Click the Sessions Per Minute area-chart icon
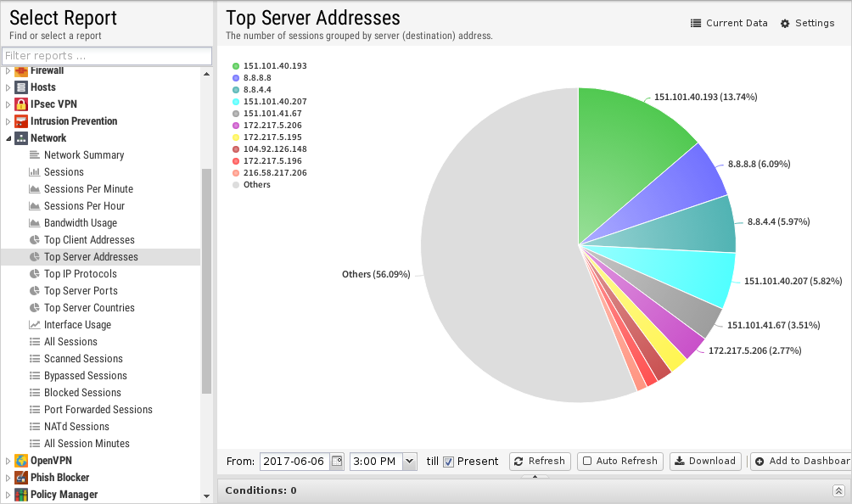Image resolution: width=852 pixels, height=504 pixels. [34, 189]
